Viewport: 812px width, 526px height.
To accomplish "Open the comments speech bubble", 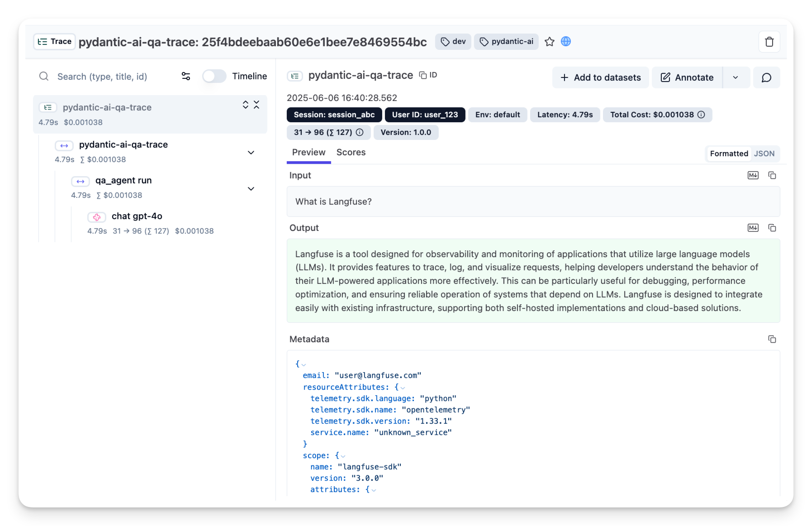I will point(766,78).
